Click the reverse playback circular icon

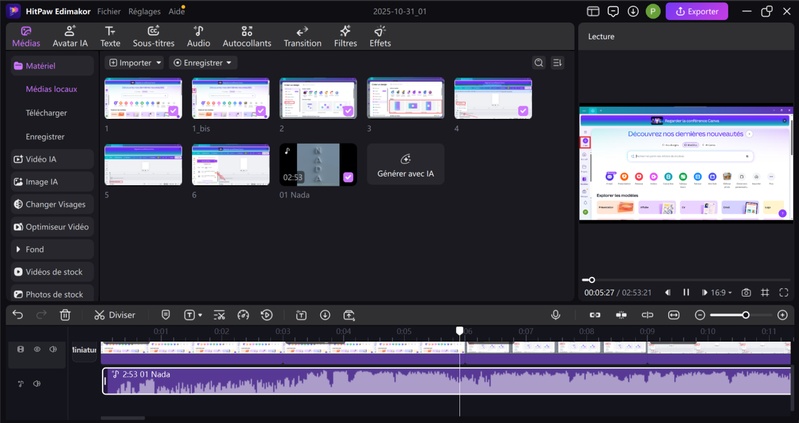(267, 315)
